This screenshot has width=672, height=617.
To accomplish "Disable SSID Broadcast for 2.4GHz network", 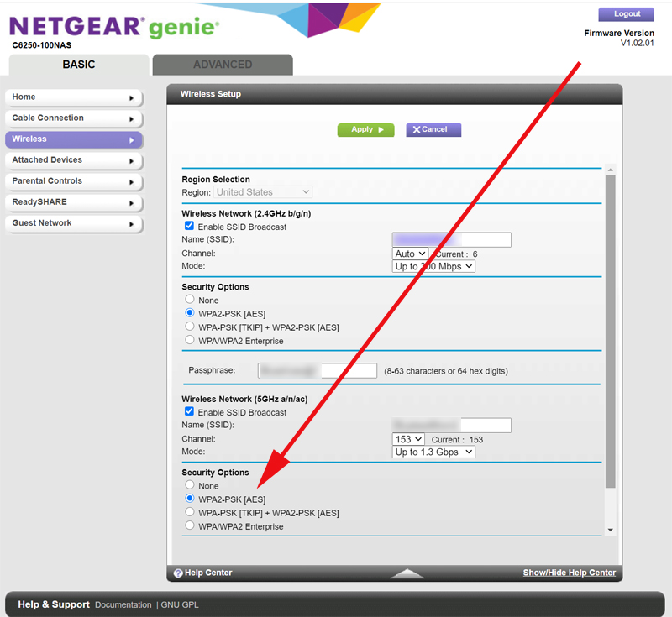I will (x=190, y=227).
